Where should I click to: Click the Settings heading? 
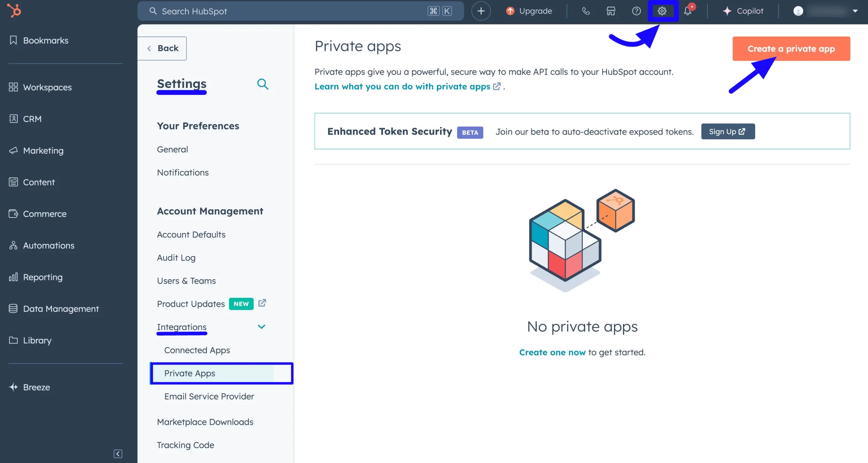tap(182, 84)
